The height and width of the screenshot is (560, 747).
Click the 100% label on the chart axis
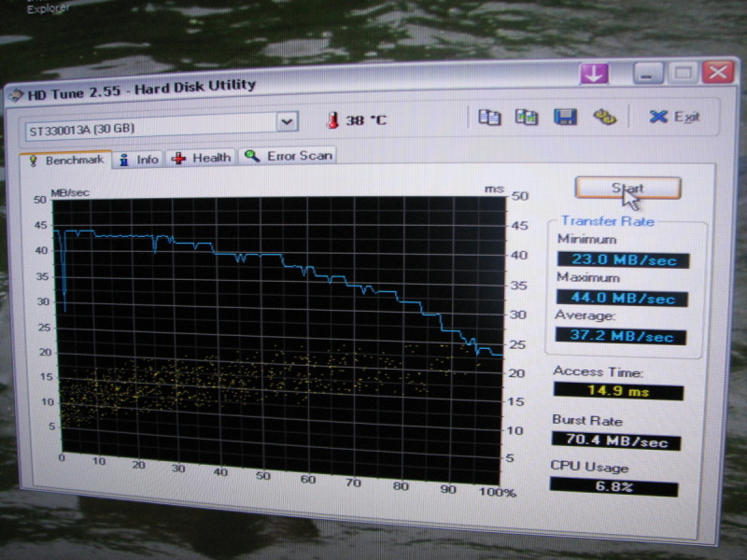click(498, 492)
